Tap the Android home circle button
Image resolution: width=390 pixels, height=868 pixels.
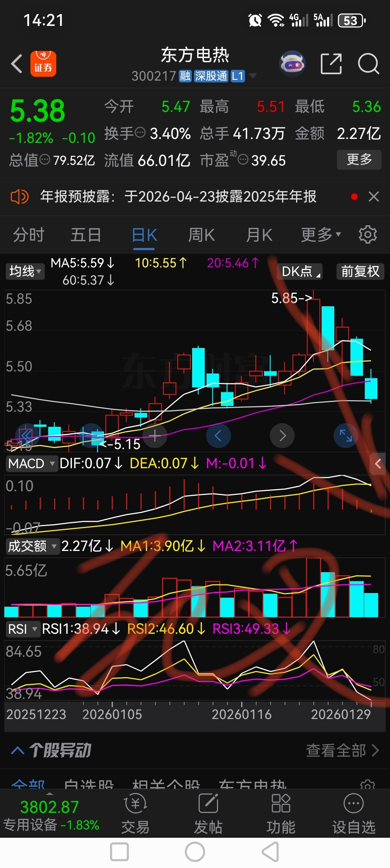pyautogui.click(x=195, y=852)
